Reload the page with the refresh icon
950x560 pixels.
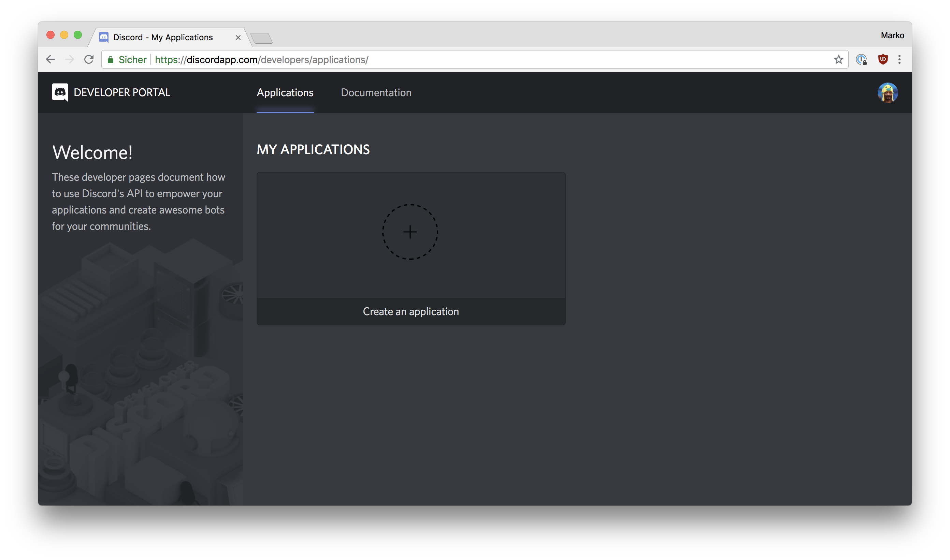[x=89, y=60]
